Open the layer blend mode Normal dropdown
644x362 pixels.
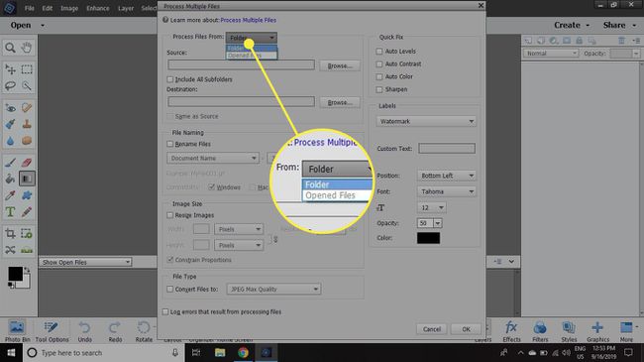click(551, 54)
